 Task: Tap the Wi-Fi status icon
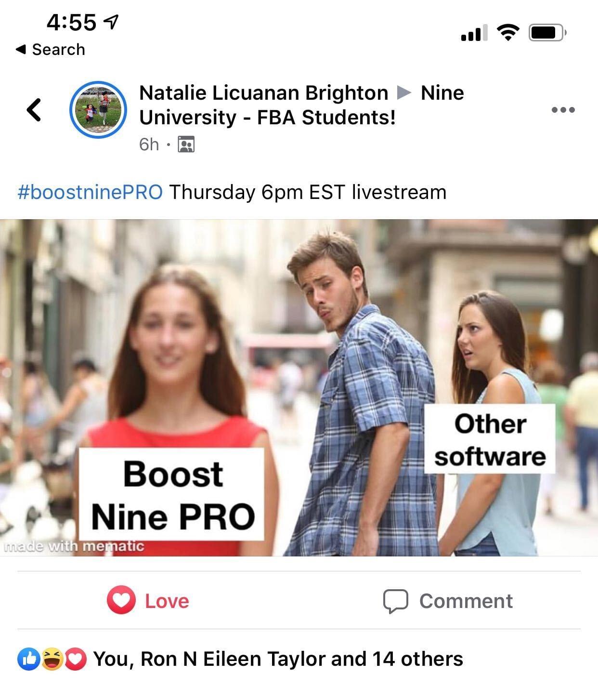click(x=508, y=33)
